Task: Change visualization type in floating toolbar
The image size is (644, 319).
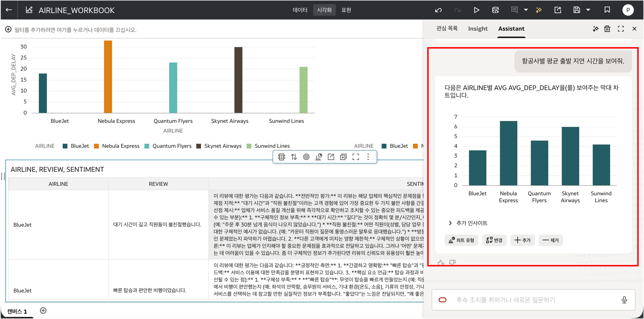Action: pyautogui.click(x=319, y=157)
